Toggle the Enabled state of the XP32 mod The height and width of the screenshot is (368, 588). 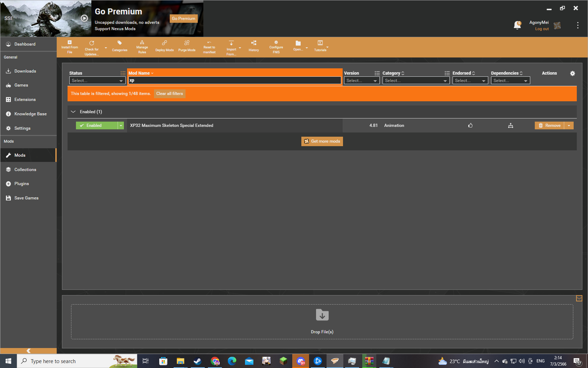97,125
